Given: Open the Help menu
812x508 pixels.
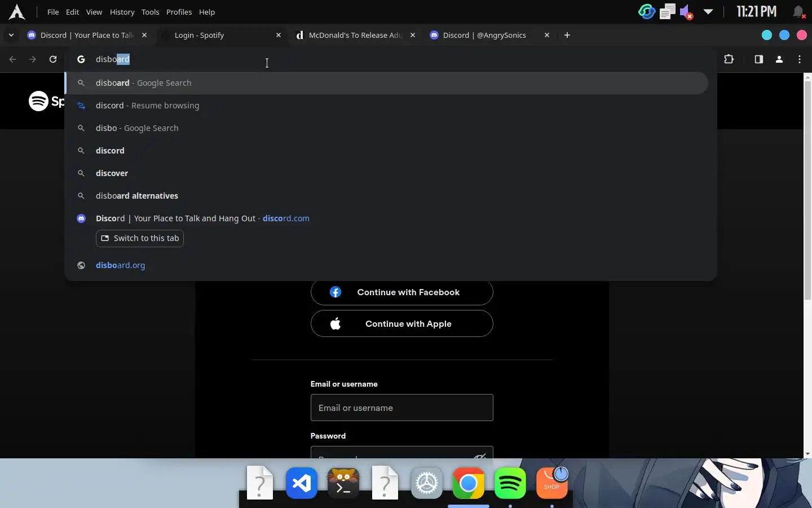Looking at the screenshot, I should (207, 12).
